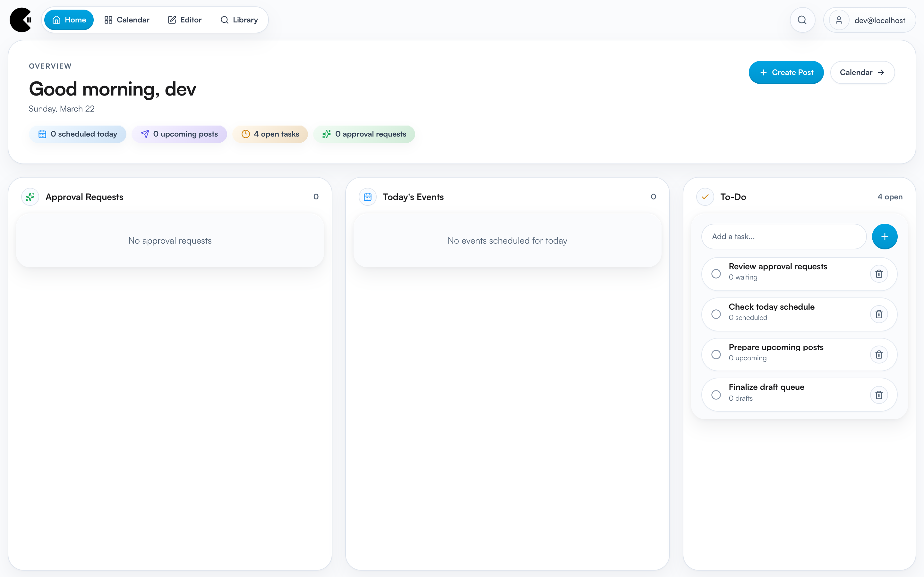Open the dev@localhost account menu
This screenshot has height=577, width=924.
click(x=869, y=20)
